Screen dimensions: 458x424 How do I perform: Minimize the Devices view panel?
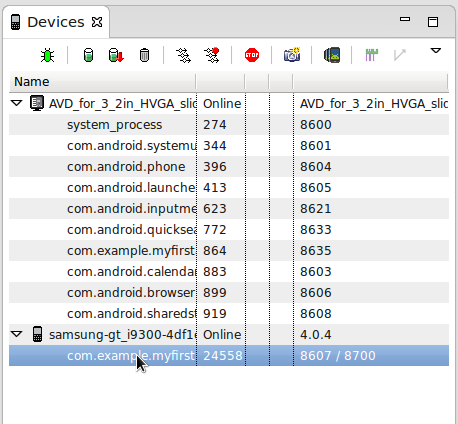(x=405, y=19)
